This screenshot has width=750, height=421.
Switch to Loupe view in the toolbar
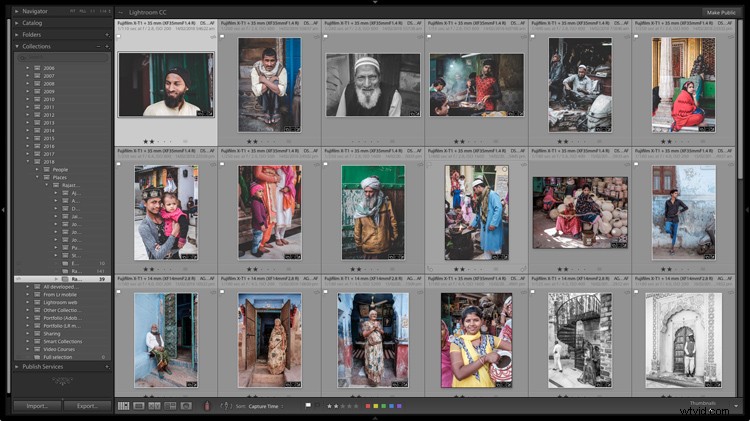[139, 406]
